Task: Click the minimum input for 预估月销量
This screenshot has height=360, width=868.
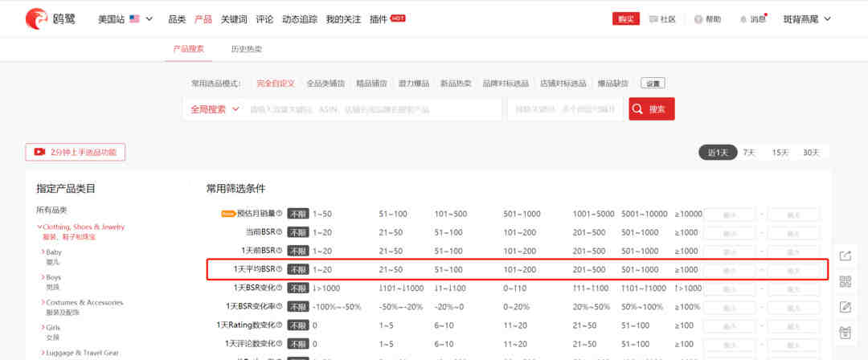Action: pyautogui.click(x=730, y=214)
